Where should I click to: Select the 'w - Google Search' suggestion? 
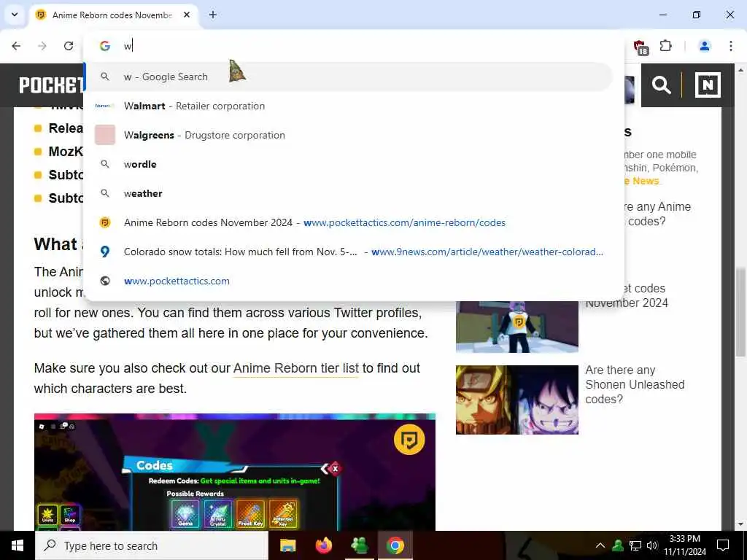coord(349,77)
